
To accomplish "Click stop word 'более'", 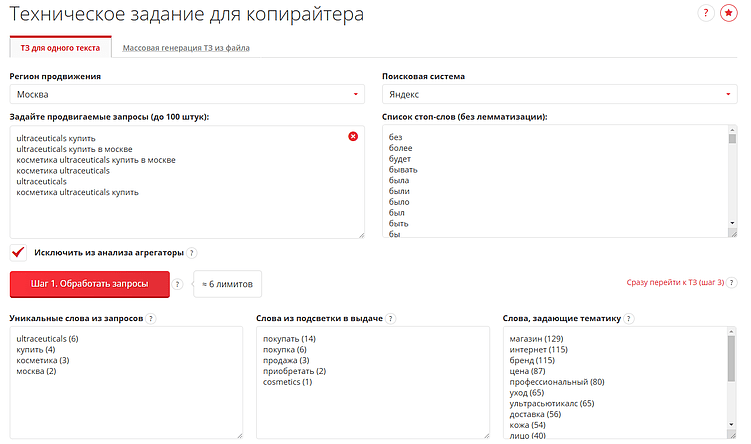I will click(400, 148).
